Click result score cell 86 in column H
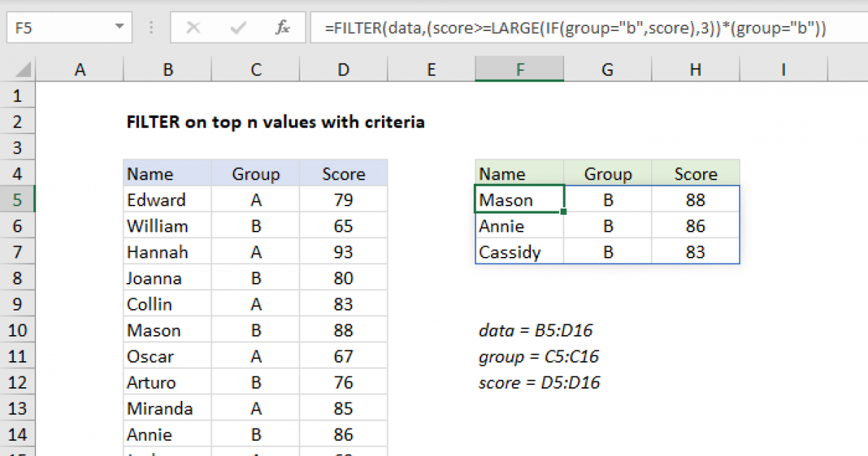 tap(695, 226)
